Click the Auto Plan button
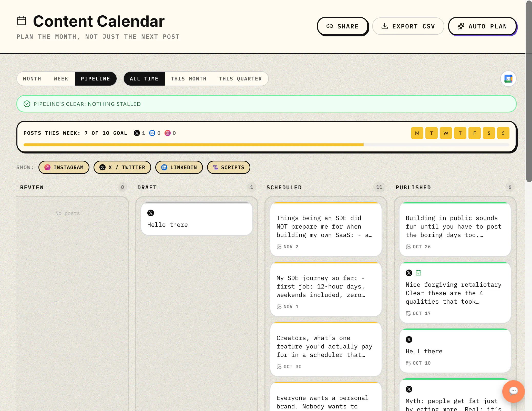 pos(483,26)
